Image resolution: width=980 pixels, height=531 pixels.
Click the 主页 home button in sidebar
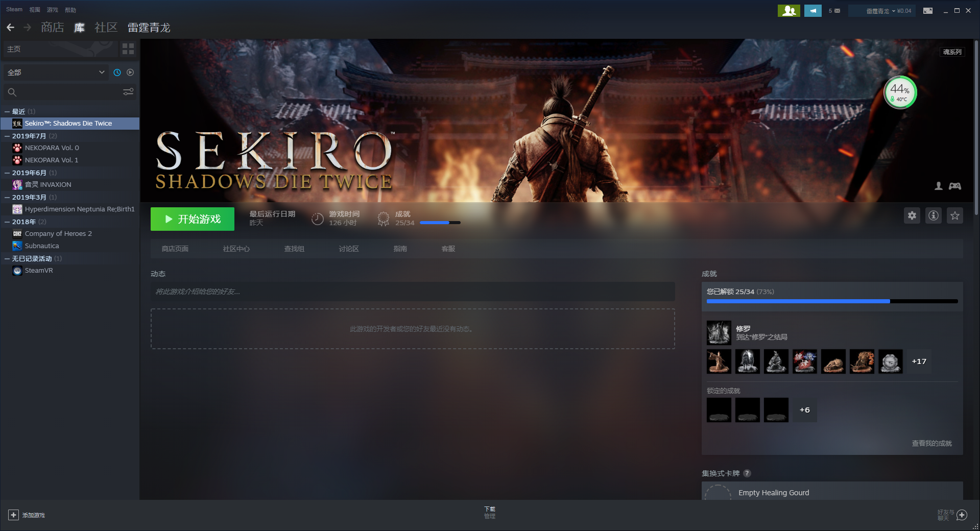pyautogui.click(x=59, y=49)
